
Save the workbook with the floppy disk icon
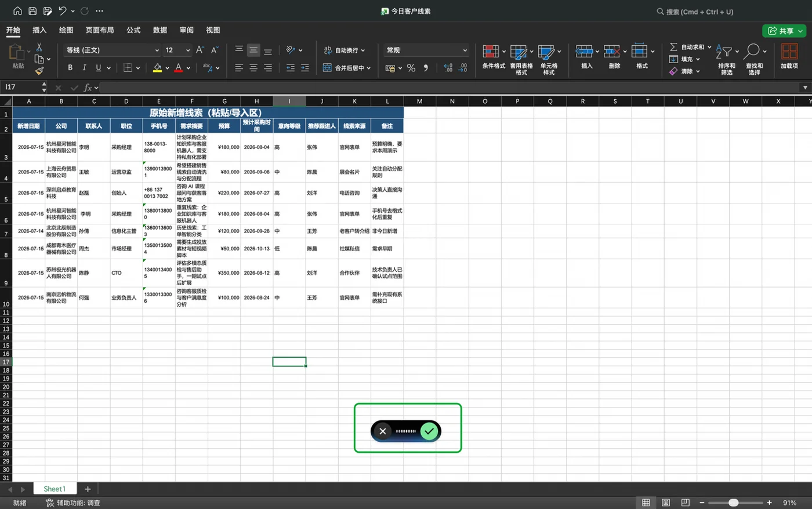click(32, 11)
